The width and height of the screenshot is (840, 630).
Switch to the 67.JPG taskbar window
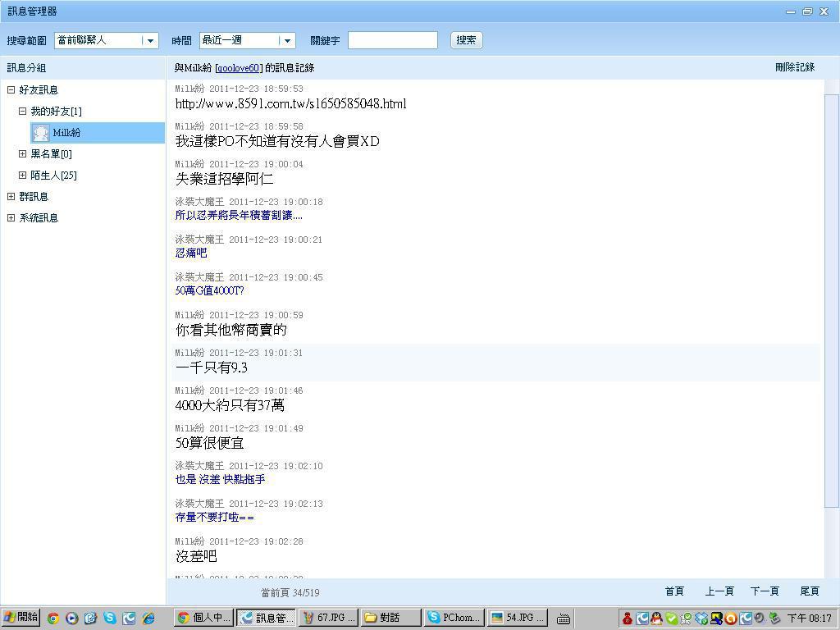pyautogui.click(x=328, y=618)
